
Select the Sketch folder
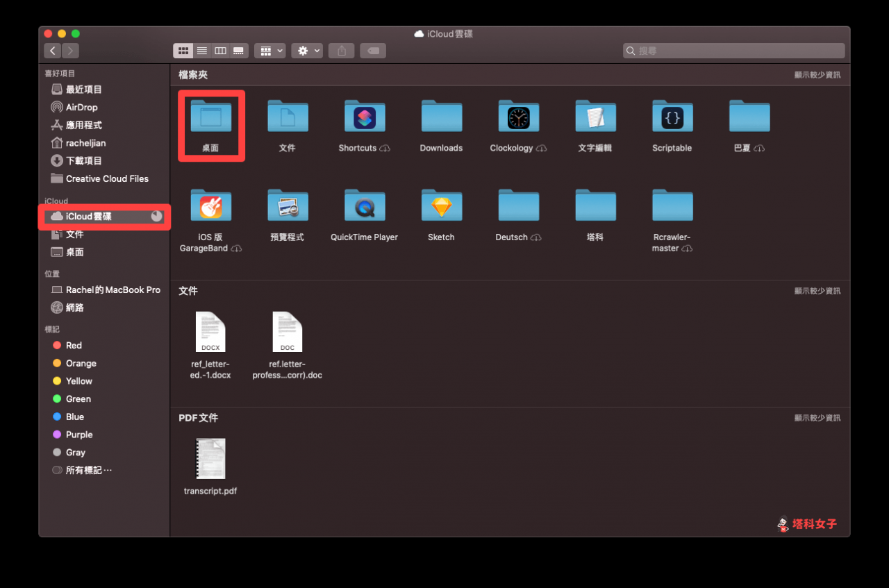441,205
